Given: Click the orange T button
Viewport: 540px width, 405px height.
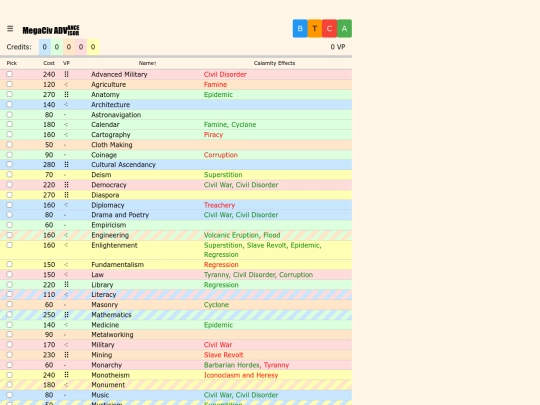Looking at the screenshot, I should pos(315,29).
